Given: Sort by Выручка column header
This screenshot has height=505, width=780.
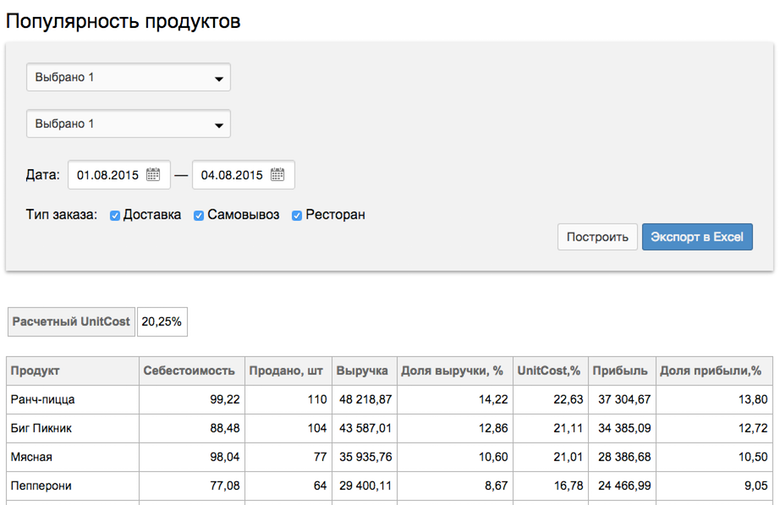Looking at the screenshot, I should [364, 371].
